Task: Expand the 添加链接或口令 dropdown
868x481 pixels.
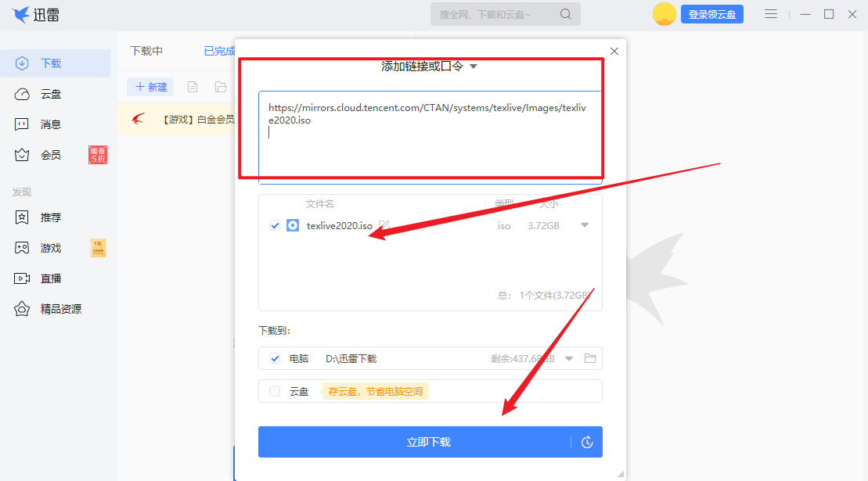Action: coord(474,66)
